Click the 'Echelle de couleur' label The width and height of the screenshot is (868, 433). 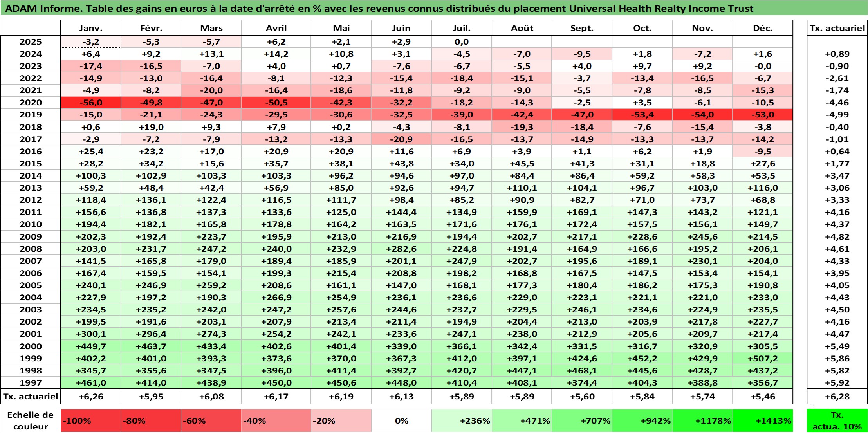click(31, 421)
